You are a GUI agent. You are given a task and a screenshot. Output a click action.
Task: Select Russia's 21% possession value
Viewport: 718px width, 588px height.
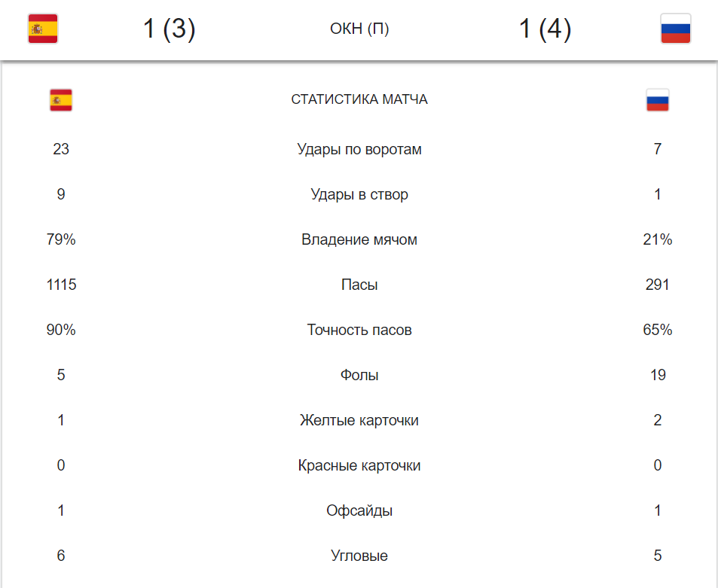[657, 239]
